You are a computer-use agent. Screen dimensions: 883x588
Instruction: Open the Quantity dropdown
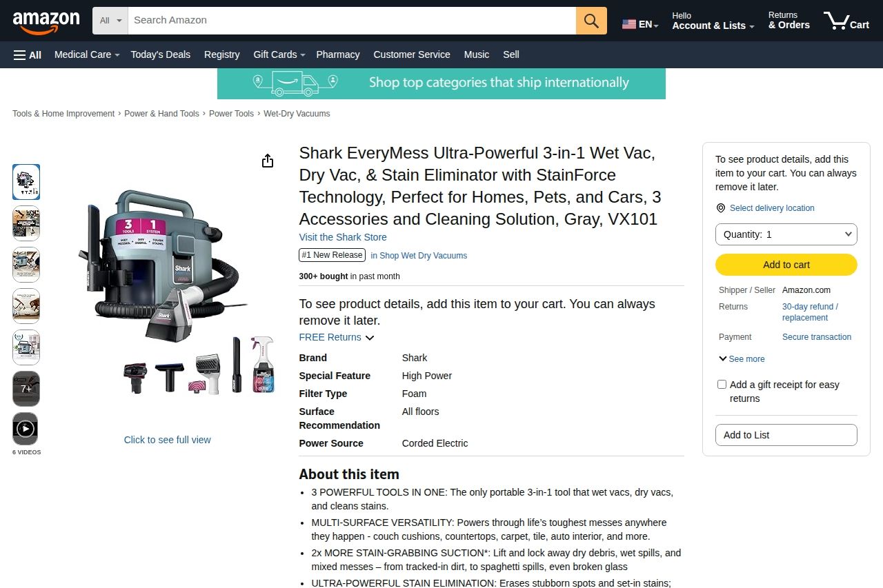[x=786, y=234]
